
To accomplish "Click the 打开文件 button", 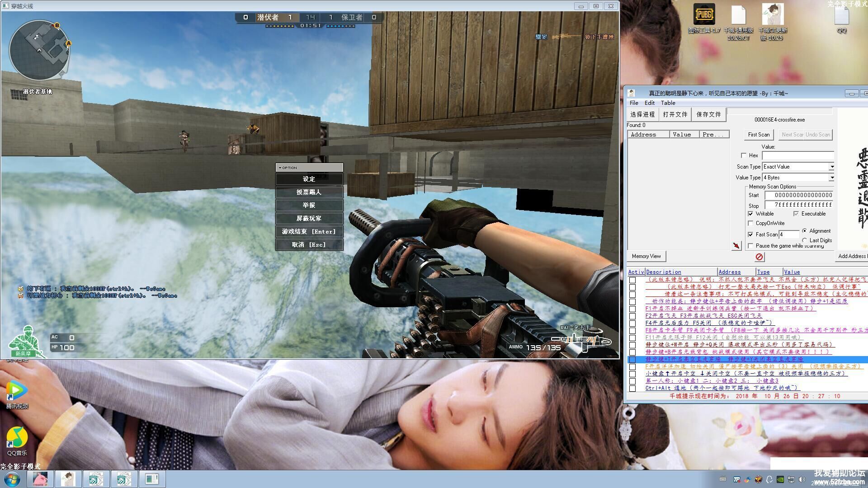I will pyautogui.click(x=675, y=115).
